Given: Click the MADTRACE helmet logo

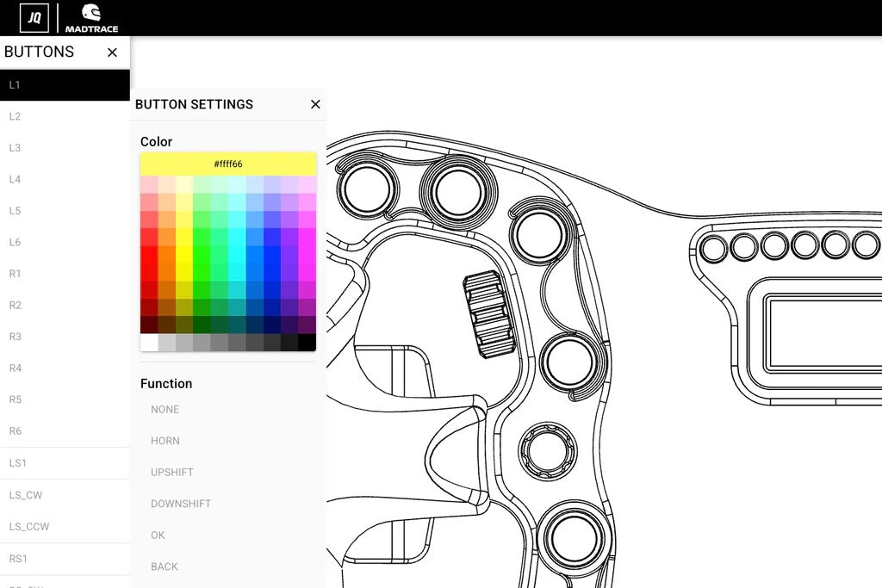Looking at the screenshot, I should pyautogui.click(x=91, y=17).
